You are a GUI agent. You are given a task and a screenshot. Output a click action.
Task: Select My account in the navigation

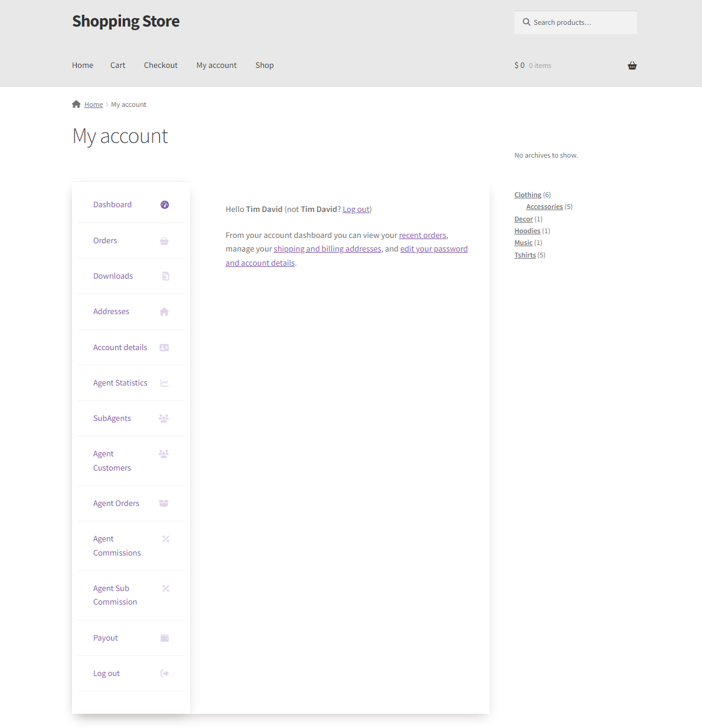(x=217, y=66)
